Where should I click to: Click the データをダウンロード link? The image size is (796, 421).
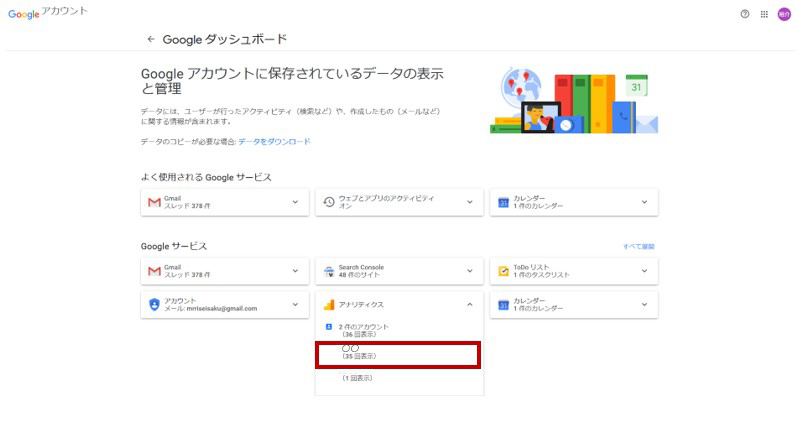pos(274,142)
